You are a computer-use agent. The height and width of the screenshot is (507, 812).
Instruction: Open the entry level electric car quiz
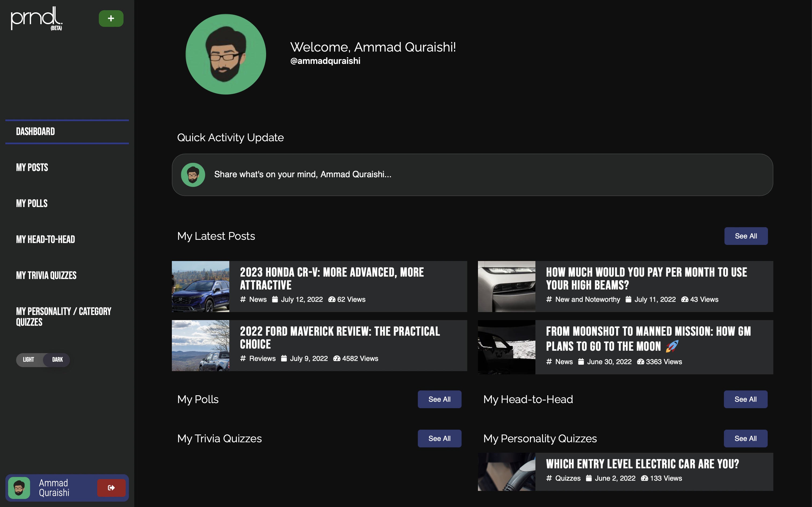tap(642, 464)
